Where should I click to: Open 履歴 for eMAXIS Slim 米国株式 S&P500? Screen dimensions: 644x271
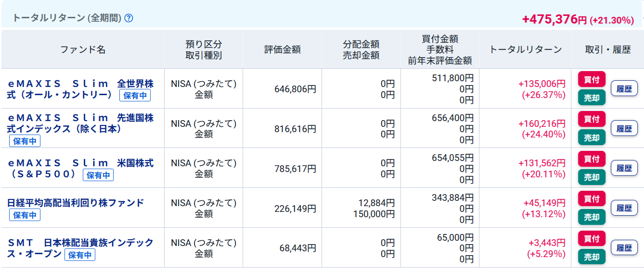coord(624,168)
